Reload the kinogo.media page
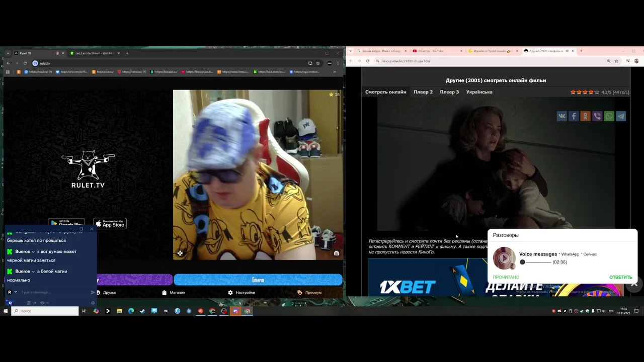Image resolution: width=644 pixels, height=362 pixels. tap(368, 61)
